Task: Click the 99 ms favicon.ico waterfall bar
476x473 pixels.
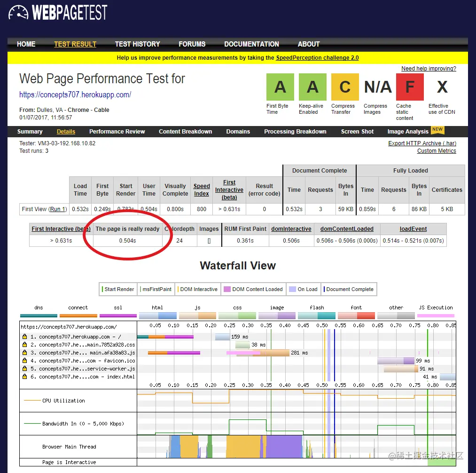Action: [396, 361]
